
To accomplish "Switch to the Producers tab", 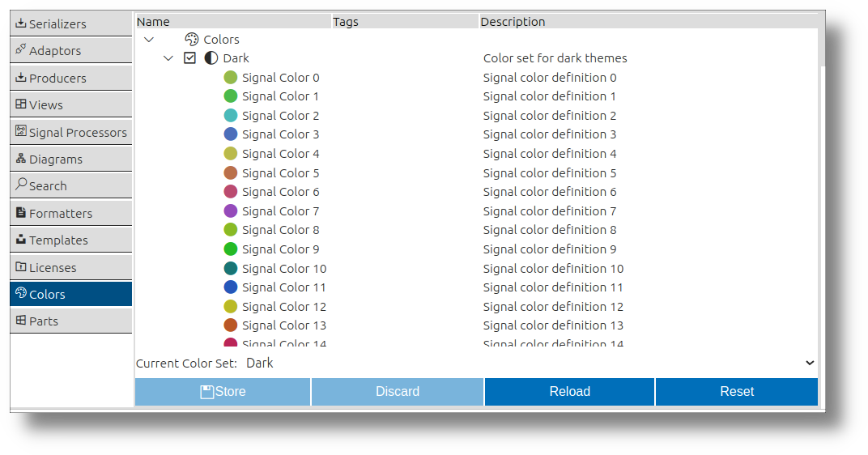I will click(71, 78).
